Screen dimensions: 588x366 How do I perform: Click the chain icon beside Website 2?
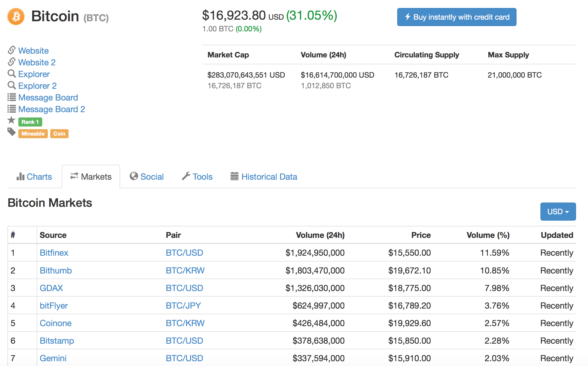[11, 62]
